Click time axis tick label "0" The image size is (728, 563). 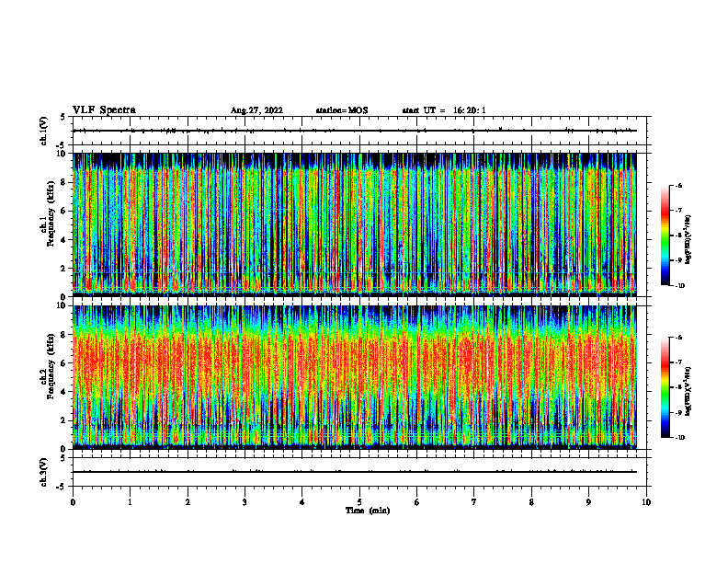73,502
